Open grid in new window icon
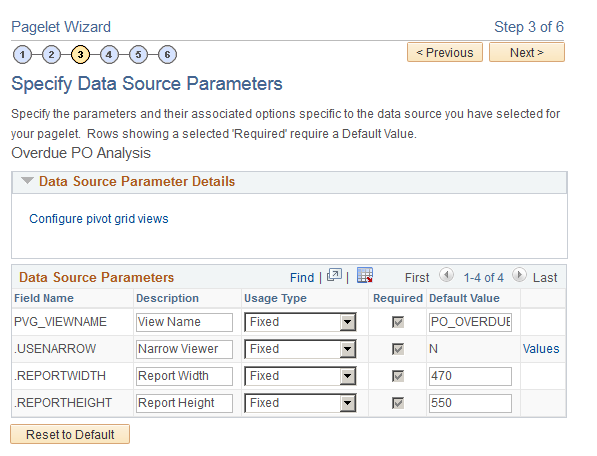The image size is (597, 456). 334,275
